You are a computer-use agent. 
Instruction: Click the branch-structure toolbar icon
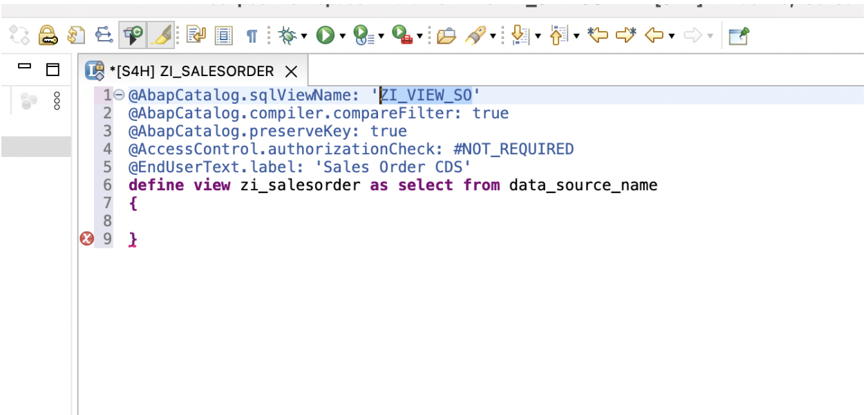[104, 35]
